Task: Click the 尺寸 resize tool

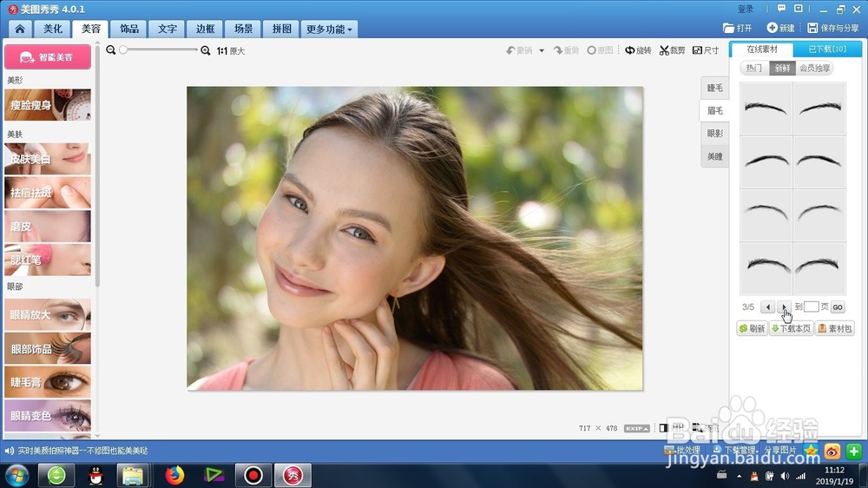Action: (x=706, y=50)
